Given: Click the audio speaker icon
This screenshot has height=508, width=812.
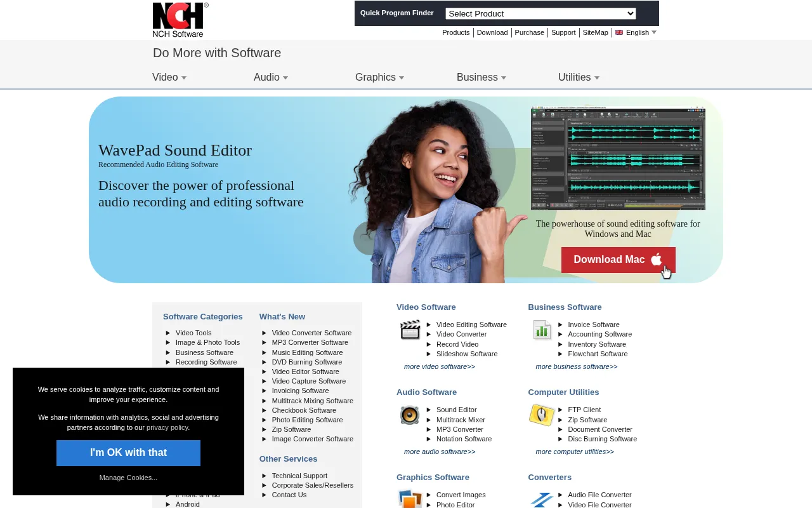Looking at the screenshot, I should 410,415.
